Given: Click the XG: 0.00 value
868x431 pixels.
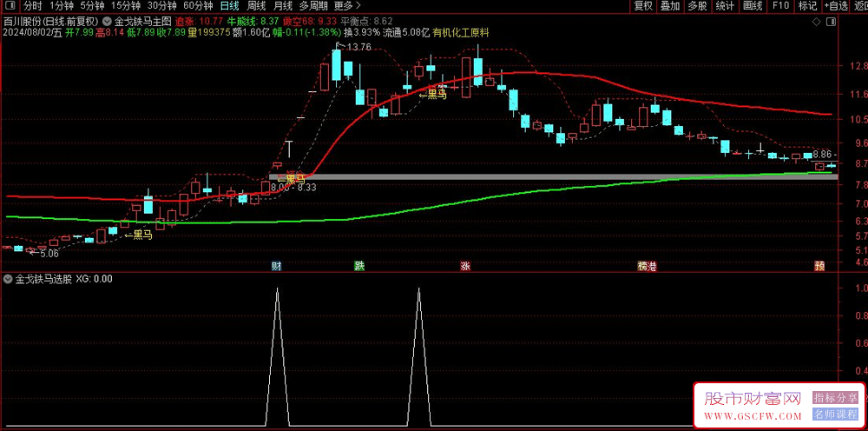Looking at the screenshot, I should click(94, 279).
